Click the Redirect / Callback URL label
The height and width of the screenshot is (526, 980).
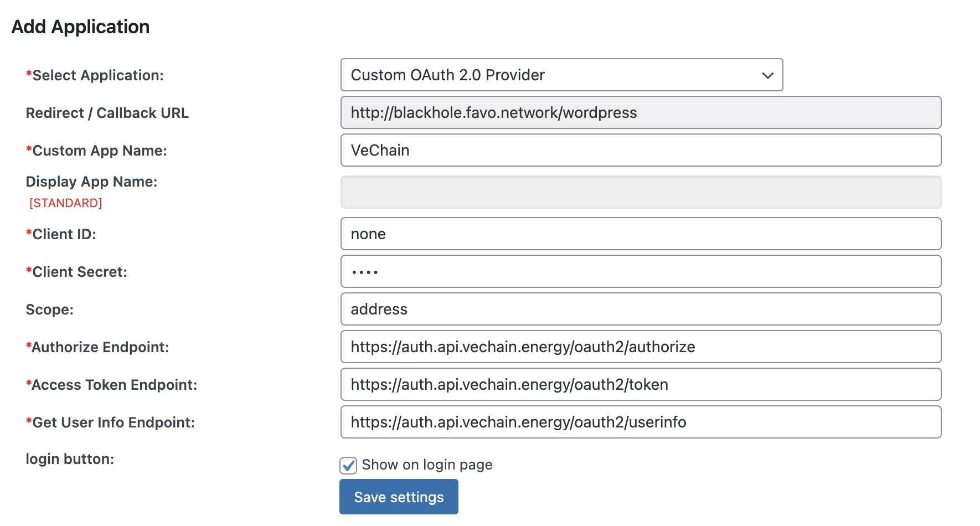click(107, 113)
